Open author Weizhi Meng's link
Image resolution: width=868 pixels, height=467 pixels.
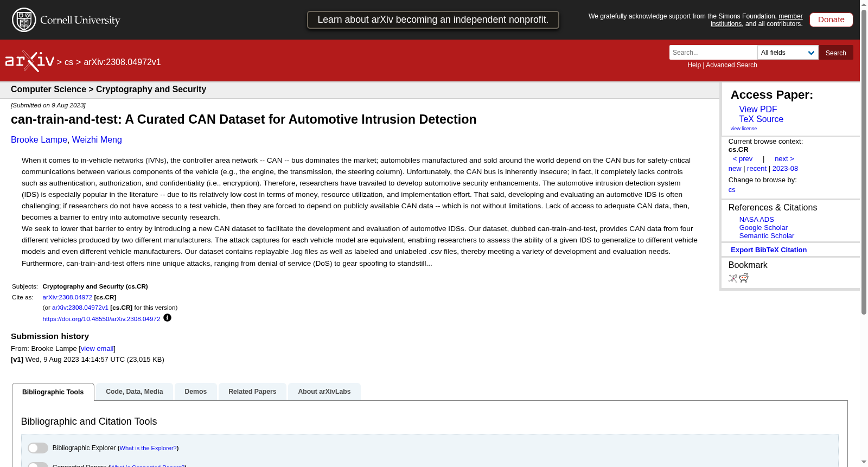[97, 140]
